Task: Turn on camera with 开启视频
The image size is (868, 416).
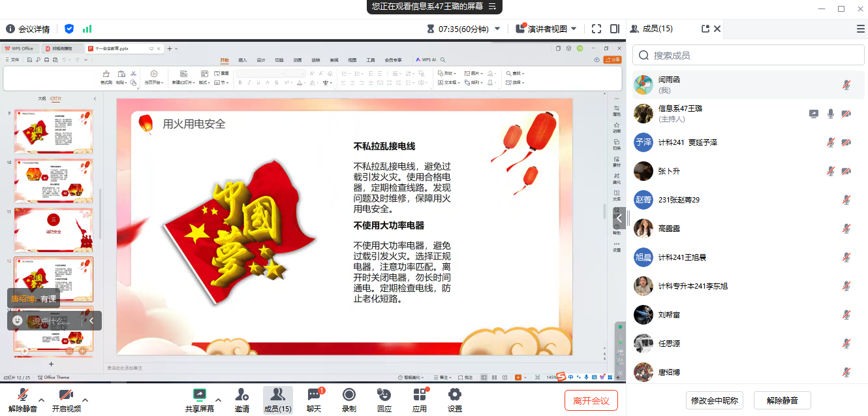Action: coord(66,400)
